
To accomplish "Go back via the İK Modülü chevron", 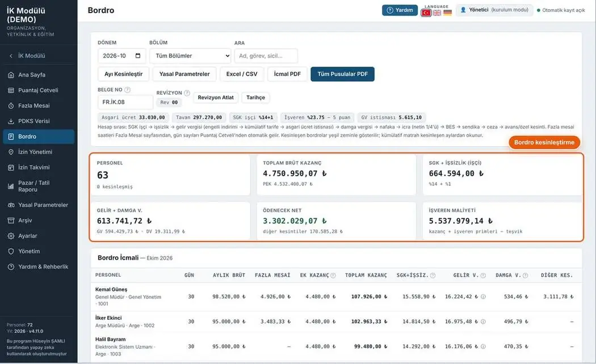I will (11, 56).
